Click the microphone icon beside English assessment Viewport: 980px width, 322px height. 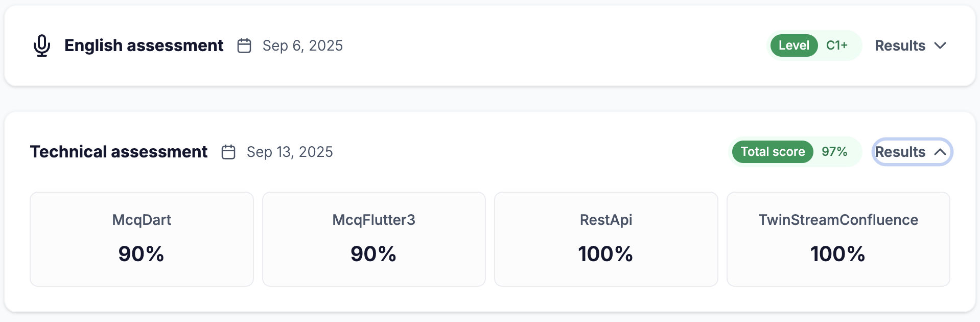pyautogui.click(x=42, y=45)
